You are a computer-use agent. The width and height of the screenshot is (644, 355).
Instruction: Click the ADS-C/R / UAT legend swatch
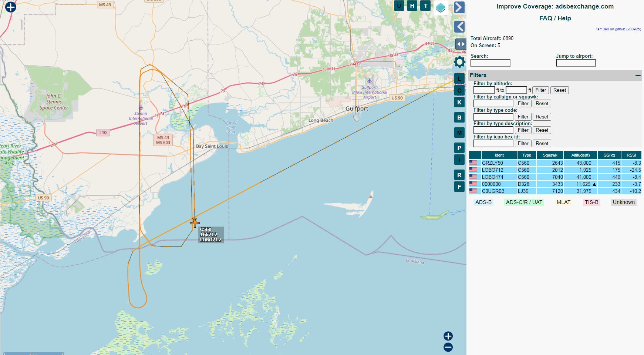click(524, 202)
